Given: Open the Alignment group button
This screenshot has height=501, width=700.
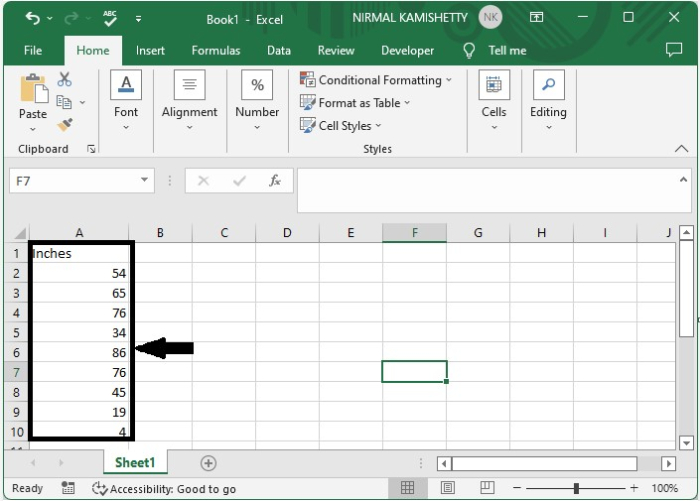Looking at the screenshot, I should 189,100.
